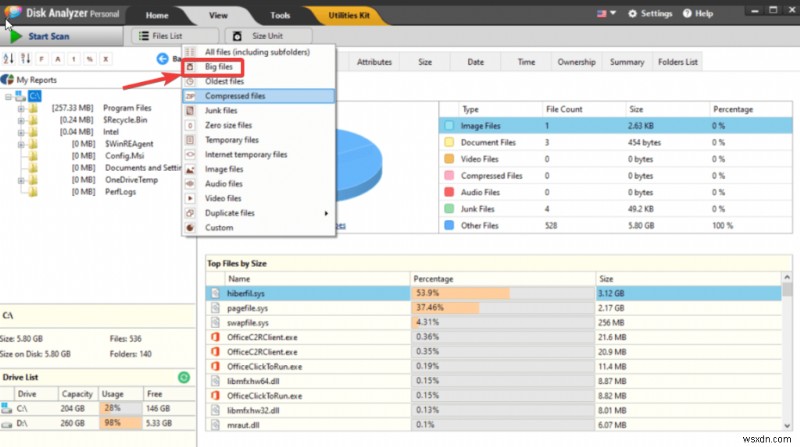Expand the OneDriveTemp tree node
Screen dimensions: 800x447
pyautogui.click(x=21, y=180)
